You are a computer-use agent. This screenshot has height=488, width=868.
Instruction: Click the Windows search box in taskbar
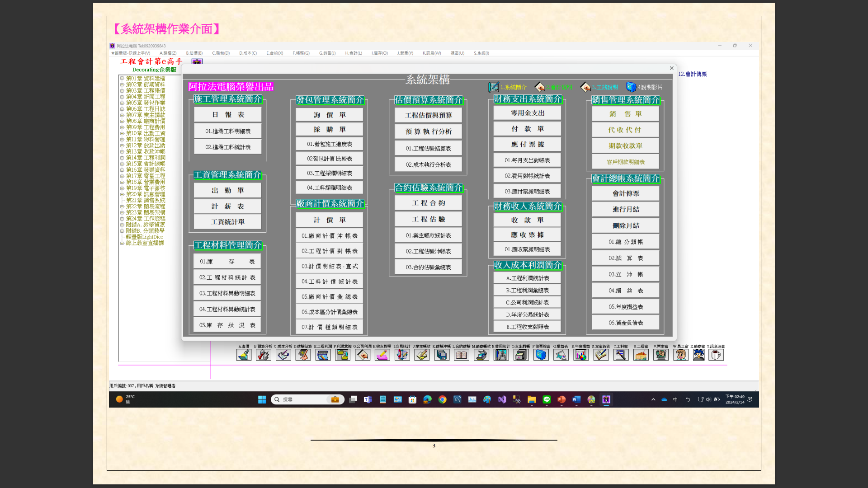point(307,399)
